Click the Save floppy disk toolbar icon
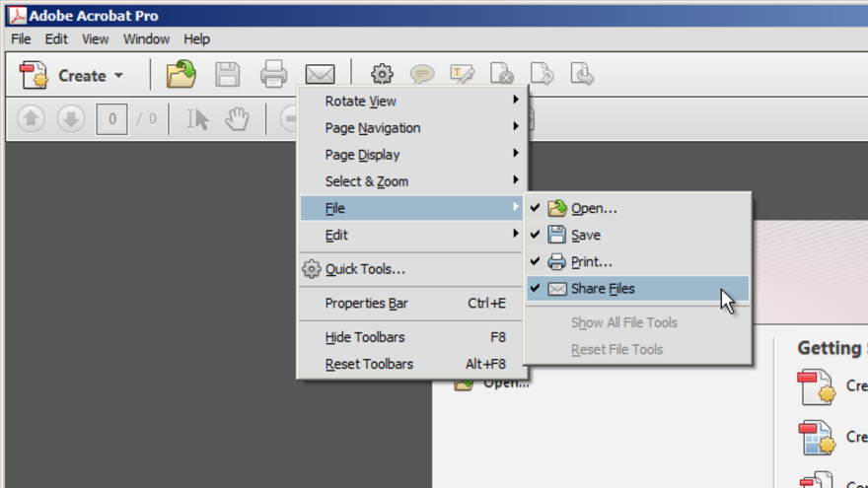The image size is (868, 488). pyautogui.click(x=228, y=74)
